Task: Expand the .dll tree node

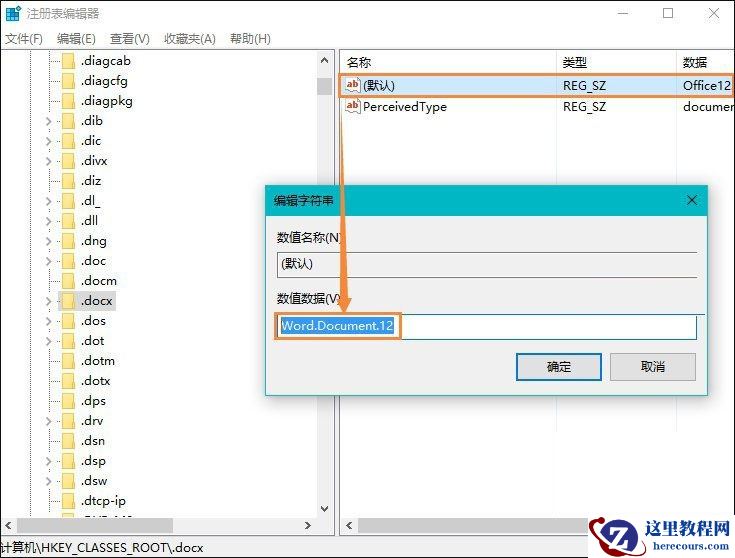Action: click(x=48, y=221)
